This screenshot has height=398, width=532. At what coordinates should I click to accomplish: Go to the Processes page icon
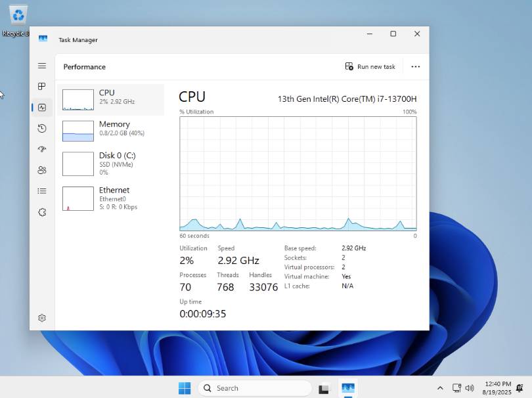click(42, 86)
